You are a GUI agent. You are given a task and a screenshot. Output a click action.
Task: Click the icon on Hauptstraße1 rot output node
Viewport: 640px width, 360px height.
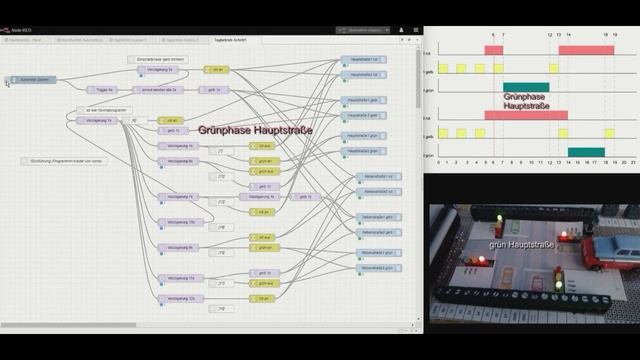pyautogui.click(x=383, y=60)
